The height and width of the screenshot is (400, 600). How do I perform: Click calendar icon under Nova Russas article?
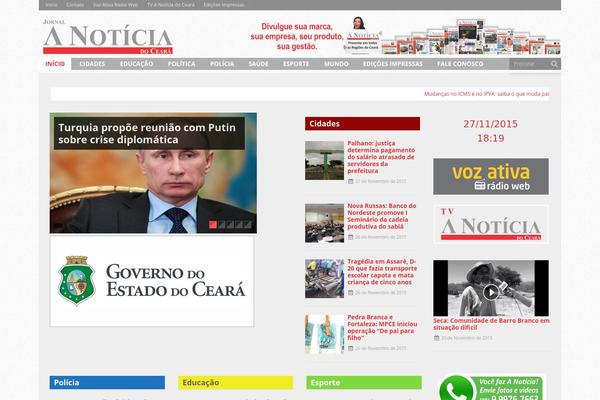351,237
